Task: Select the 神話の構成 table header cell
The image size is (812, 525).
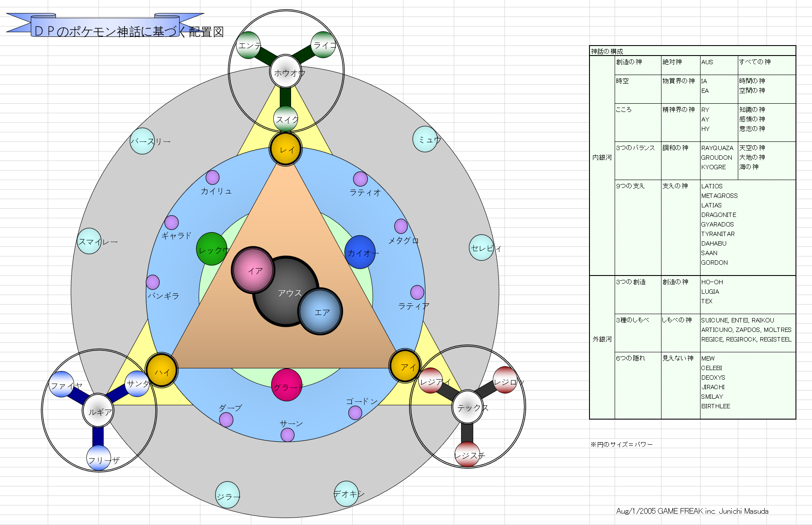Action: pos(693,51)
